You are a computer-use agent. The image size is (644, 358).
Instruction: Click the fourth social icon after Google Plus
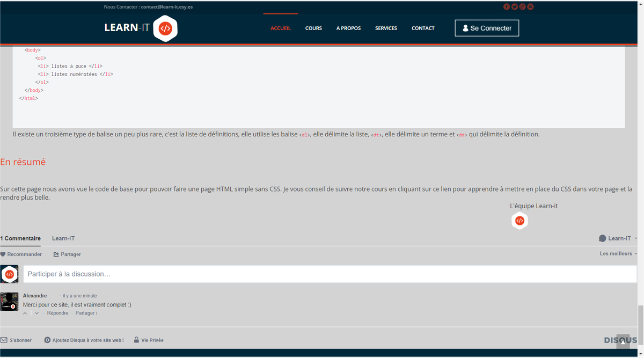530,7
